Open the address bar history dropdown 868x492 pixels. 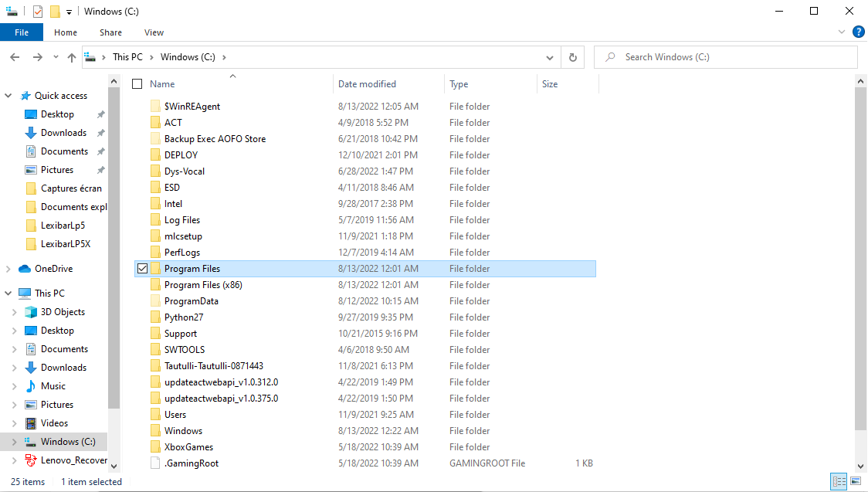(550, 57)
